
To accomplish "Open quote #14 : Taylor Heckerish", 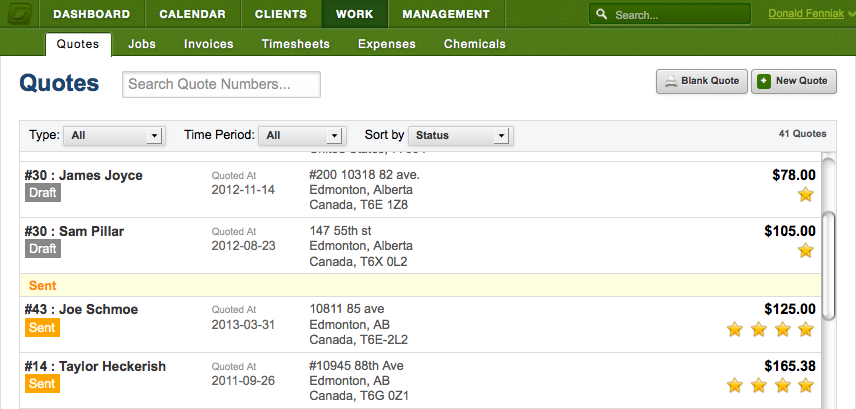I will point(95,366).
